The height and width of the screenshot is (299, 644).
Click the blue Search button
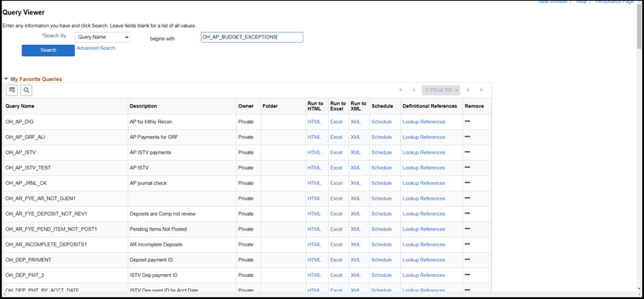point(48,51)
